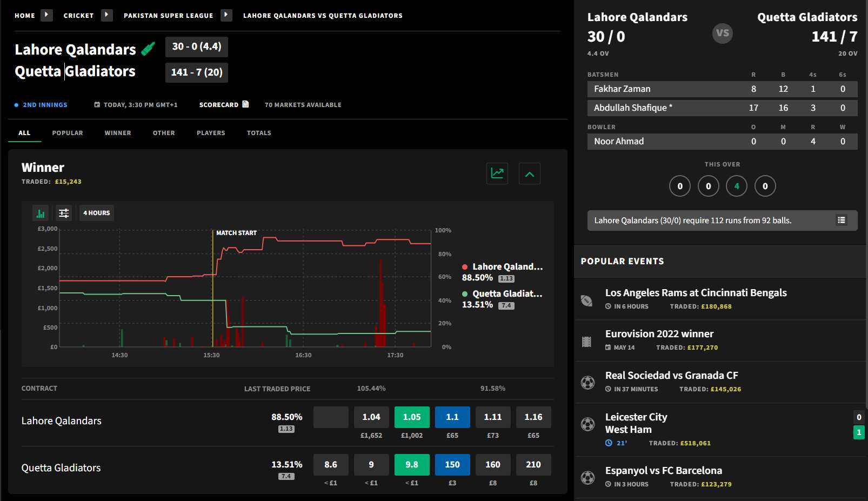Click clock icon on Leicester City 21' timer
This screenshot has height=501, width=868.
click(x=609, y=443)
